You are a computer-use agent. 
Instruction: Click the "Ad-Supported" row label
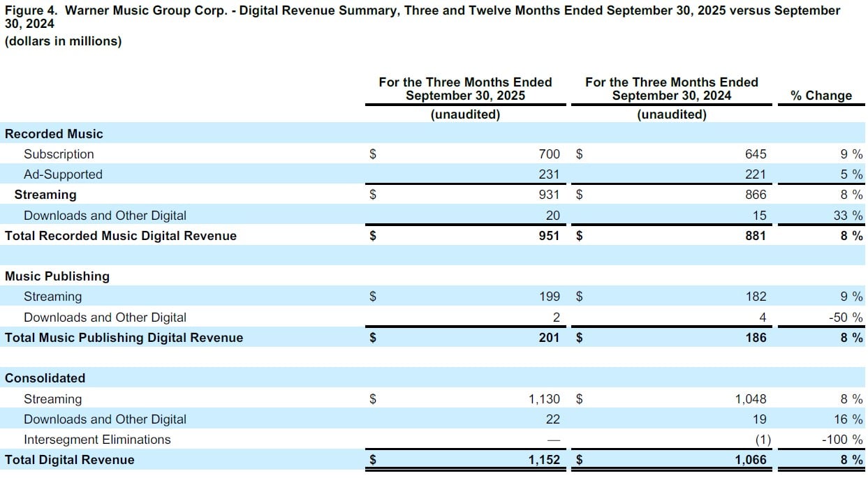[x=63, y=174]
